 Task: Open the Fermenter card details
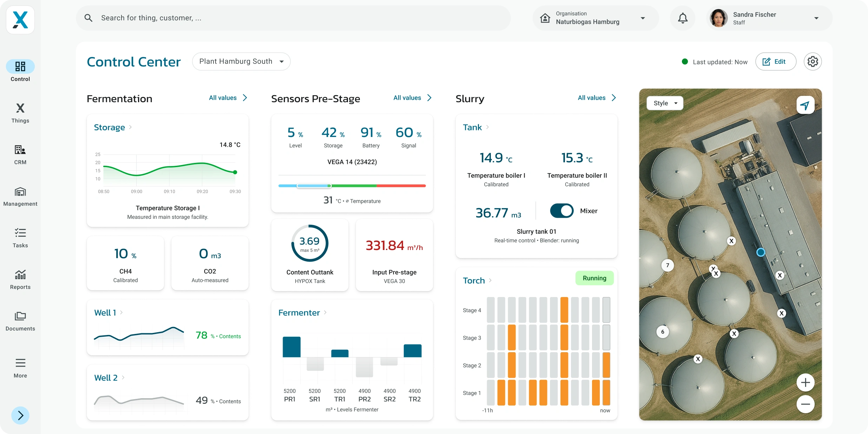pos(302,313)
